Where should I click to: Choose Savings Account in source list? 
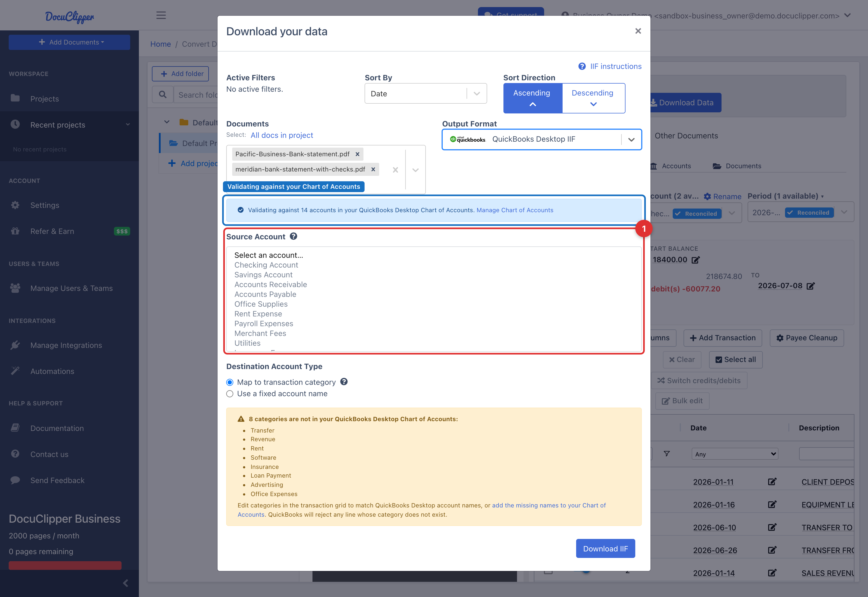pos(263,275)
